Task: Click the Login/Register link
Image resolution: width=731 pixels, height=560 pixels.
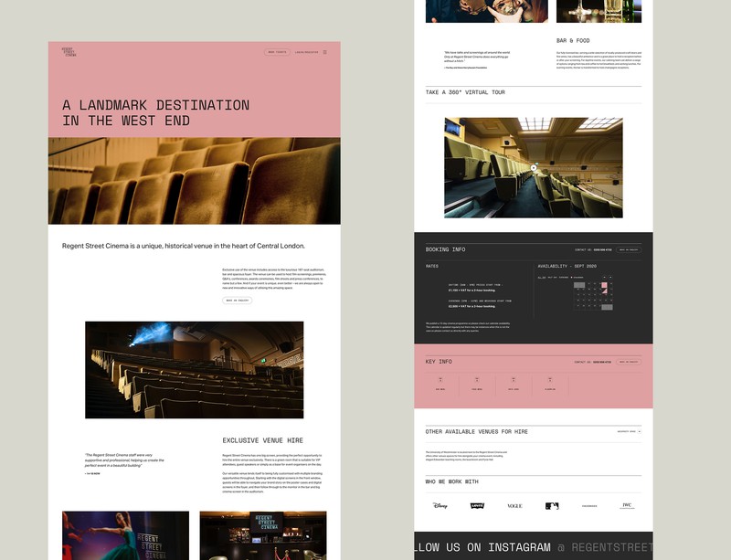Action: (x=306, y=53)
